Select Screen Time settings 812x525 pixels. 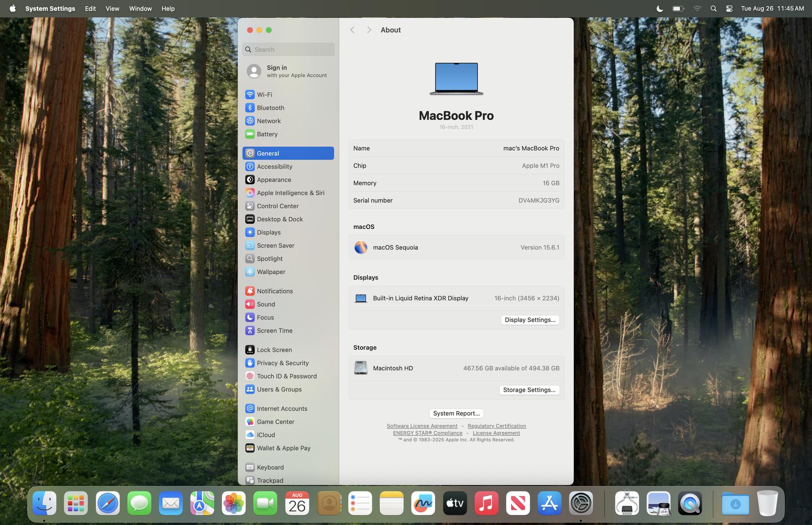tap(288, 330)
